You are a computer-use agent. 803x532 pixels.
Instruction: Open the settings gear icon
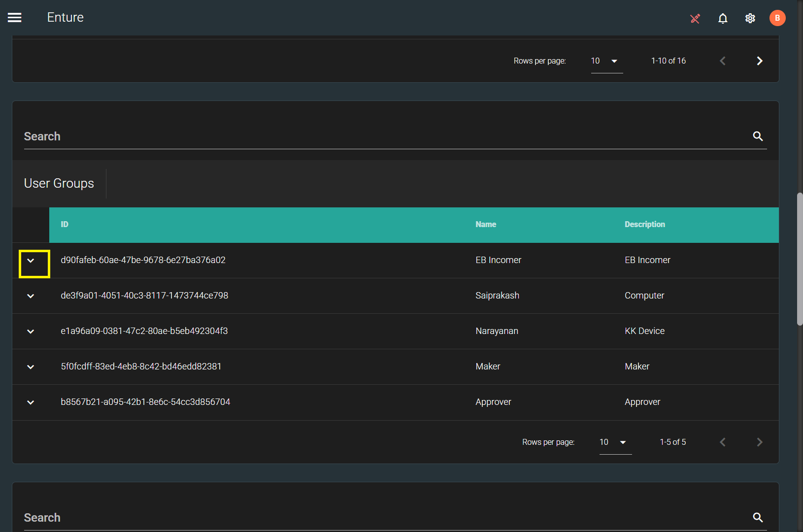coord(750,19)
